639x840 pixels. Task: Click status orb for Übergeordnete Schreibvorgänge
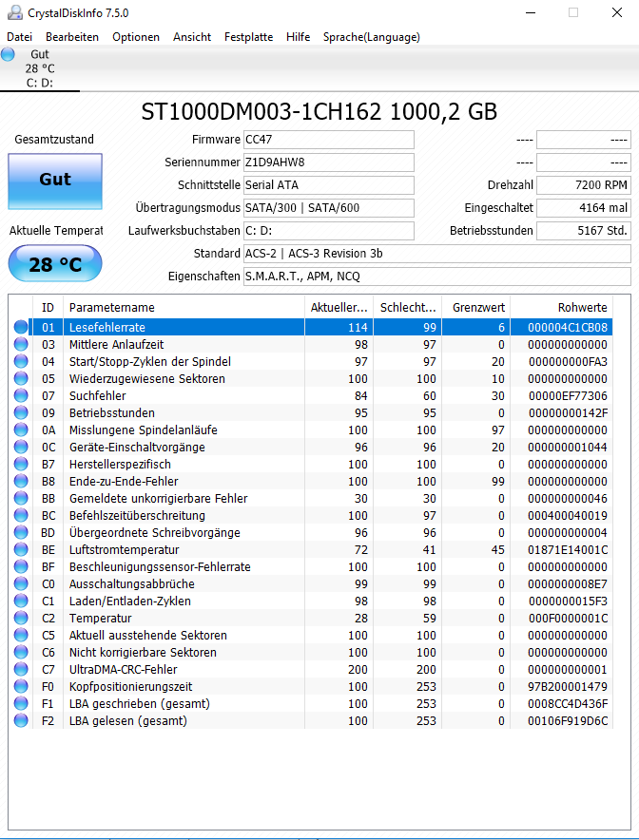point(21,532)
